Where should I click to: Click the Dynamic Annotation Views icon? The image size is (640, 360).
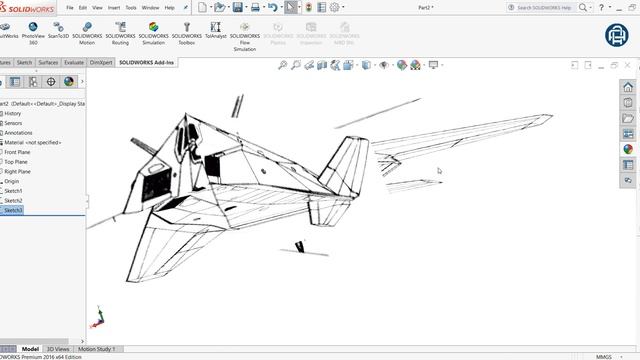click(x=335, y=65)
